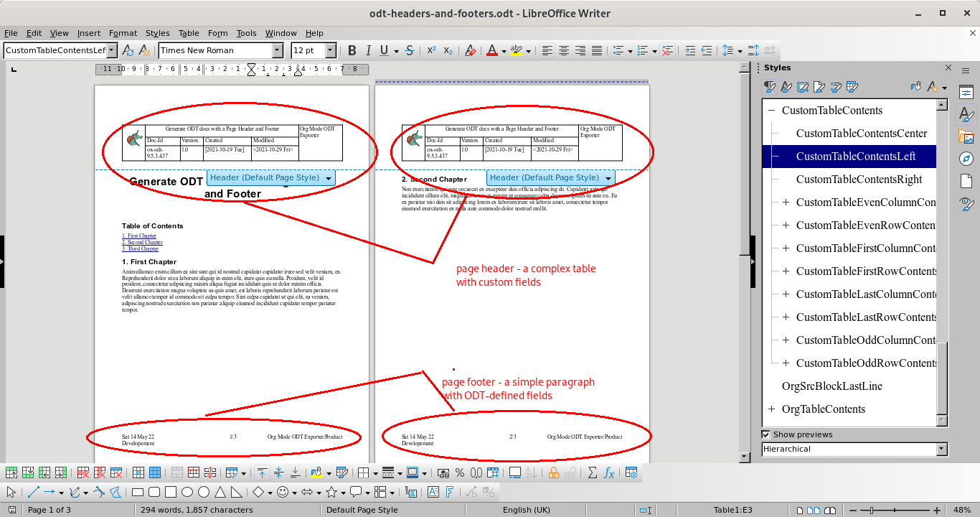Apply Strikethrough formatting icon
The image size is (980, 517).
[x=410, y=50]
